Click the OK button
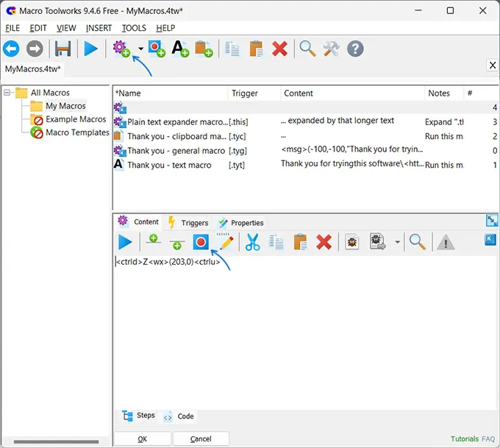Viewport: 500px width, 448px height. 143,439
